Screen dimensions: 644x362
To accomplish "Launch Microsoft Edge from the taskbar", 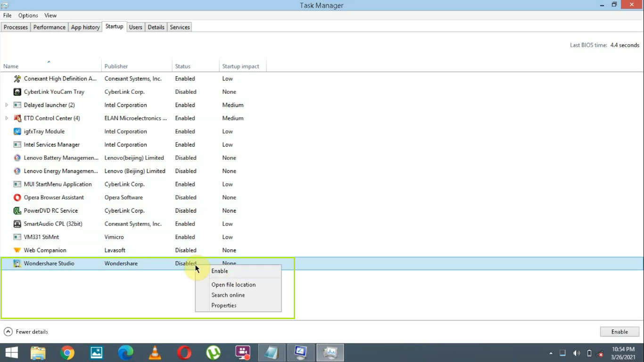I will point(125,352).
